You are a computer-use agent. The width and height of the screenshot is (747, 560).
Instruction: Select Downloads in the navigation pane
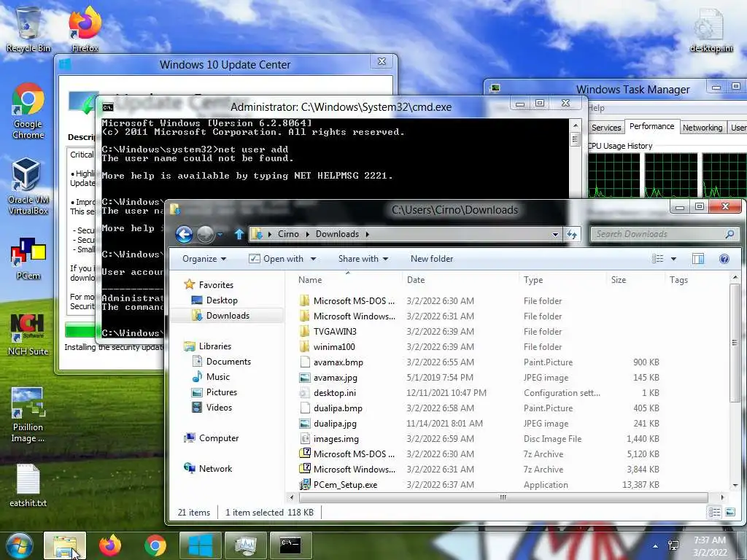click(227, 315)
